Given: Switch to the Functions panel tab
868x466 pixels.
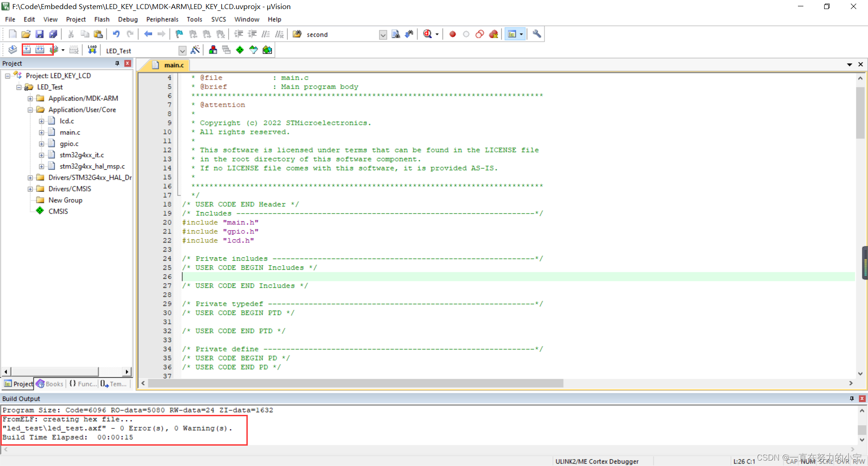Looking at the screenshot, I should [82, 384].
